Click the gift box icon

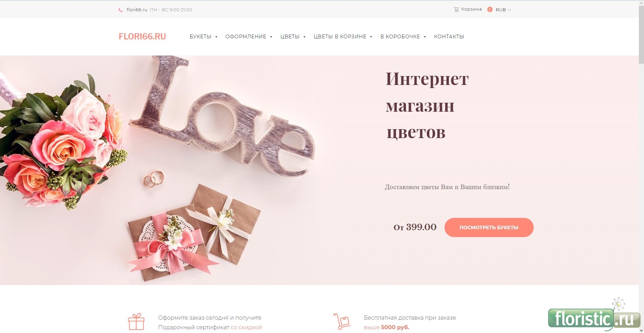point(136,322)
